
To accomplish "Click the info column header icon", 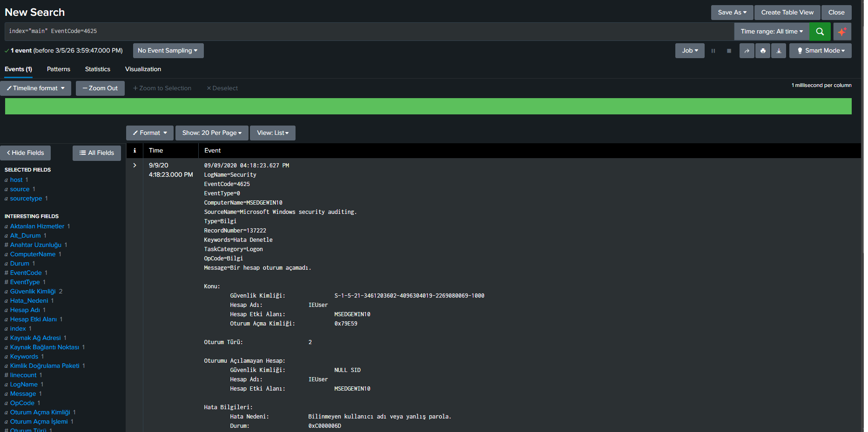I will coord(135,151).
